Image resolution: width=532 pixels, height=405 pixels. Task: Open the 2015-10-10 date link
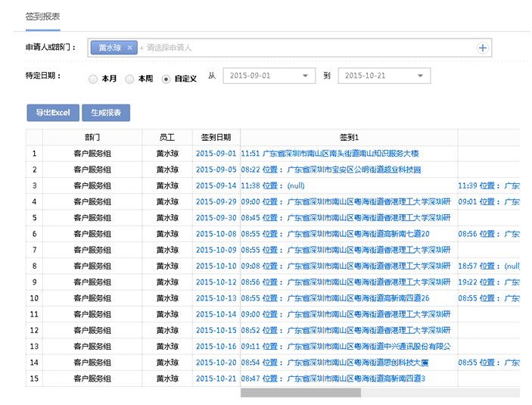[216, 266]
